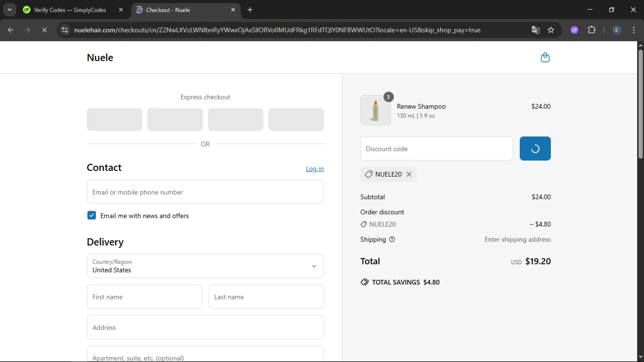Restore down the browser window
This screenshot has height=362, width=644.
(611, 9)
